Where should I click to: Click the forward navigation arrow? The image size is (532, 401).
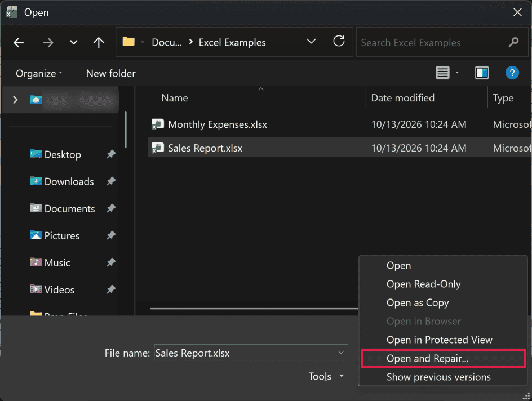[x=48, y=43]
